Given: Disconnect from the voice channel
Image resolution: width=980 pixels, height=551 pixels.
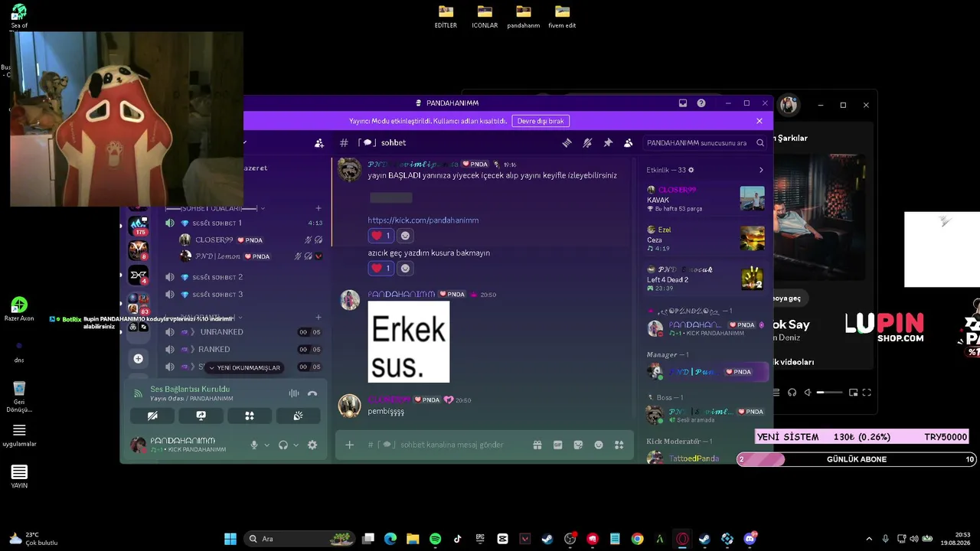Looking at the screenshot, I should (x=312, y=393).
